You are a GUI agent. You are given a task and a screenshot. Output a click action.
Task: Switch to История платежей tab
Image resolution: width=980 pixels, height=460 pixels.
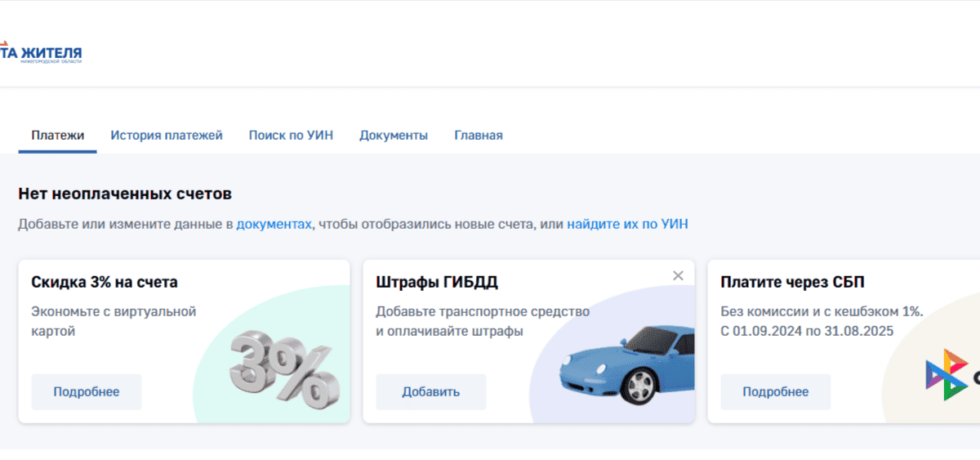pos(167,136)
